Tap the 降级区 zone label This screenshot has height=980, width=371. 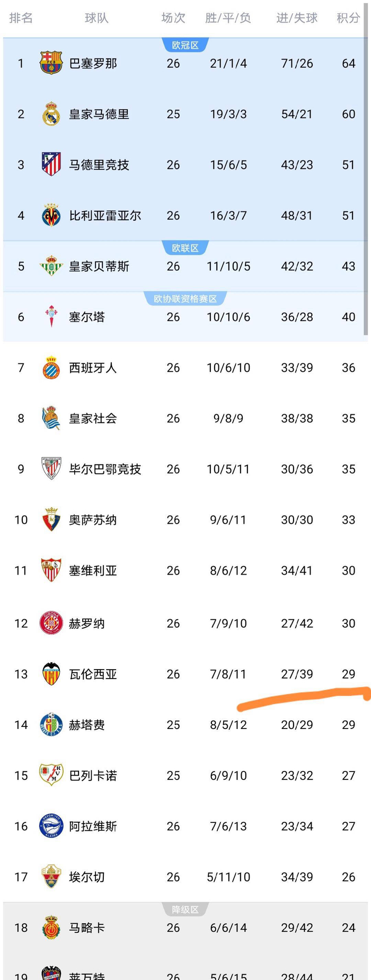point(185,910)
